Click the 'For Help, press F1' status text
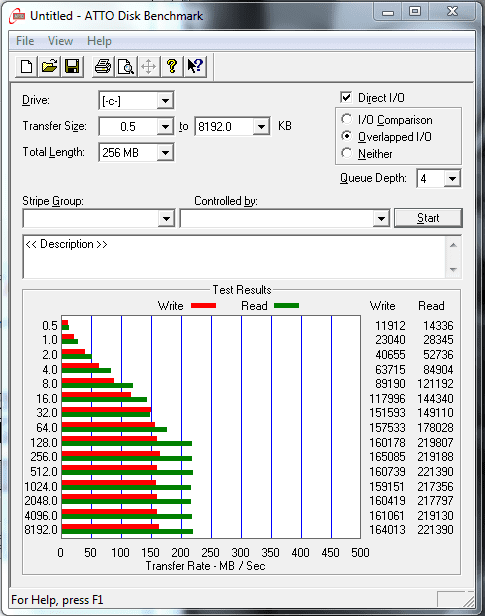The height and width of the screenshot is (616, 485). 57,600
